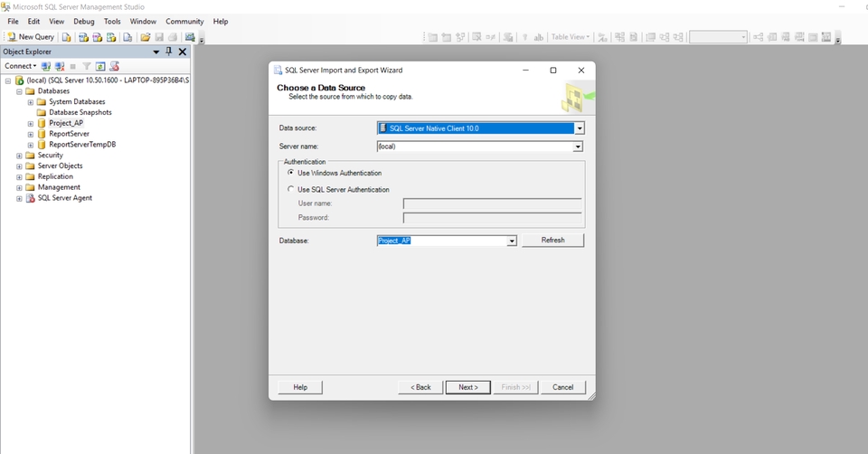Click the Open File folder icon
Screen dimensions: 868x454
(146, 37)
